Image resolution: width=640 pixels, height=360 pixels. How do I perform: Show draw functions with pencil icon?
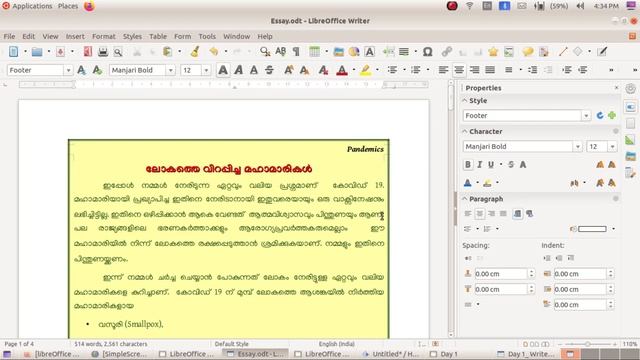point(602,51)
